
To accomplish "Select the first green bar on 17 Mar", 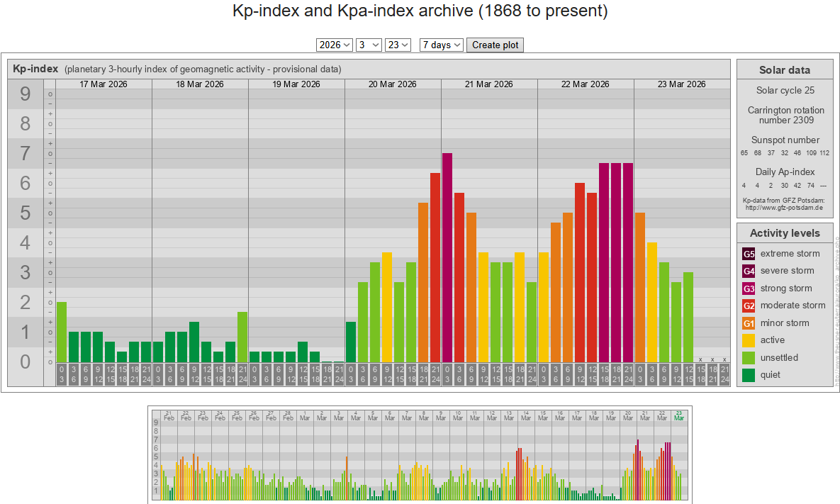I will click(x=62, y=332).
